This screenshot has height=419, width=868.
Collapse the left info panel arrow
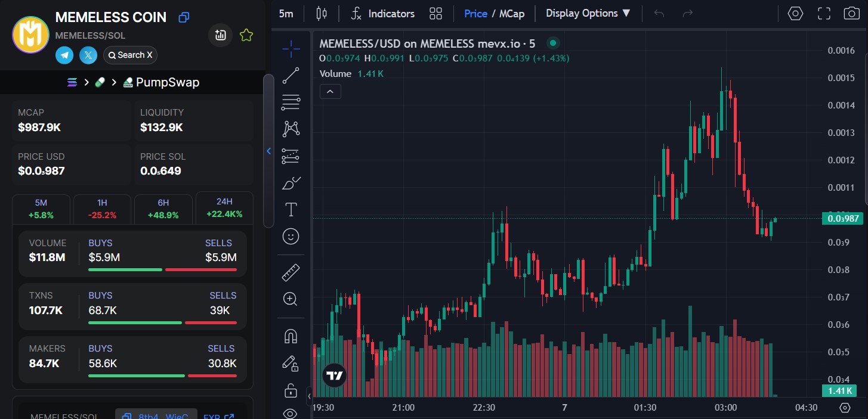coord(268,151)
